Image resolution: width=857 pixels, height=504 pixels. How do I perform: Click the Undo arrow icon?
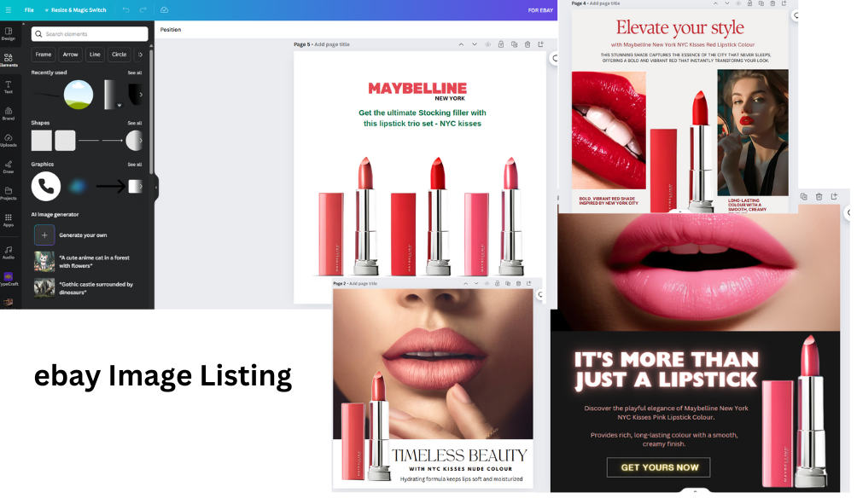click(x=126, y=10)
